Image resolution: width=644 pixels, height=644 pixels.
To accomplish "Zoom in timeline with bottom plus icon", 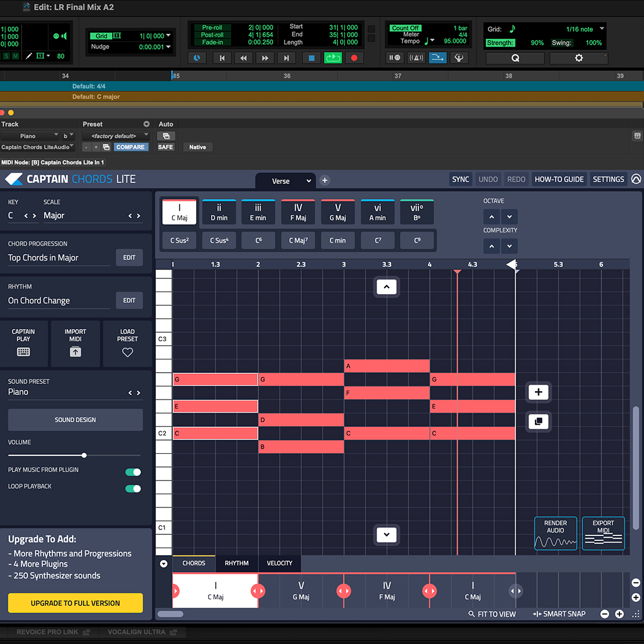I will click(x=620, y=614).
